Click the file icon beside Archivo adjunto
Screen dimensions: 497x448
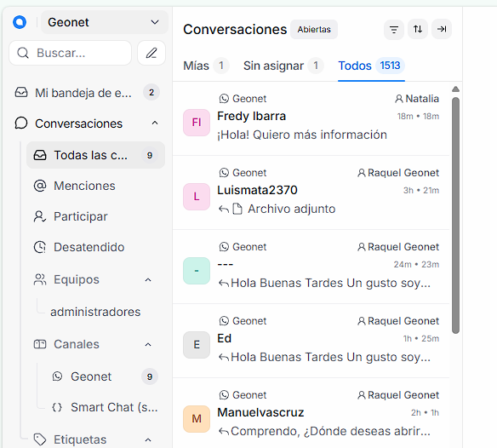tap(237, 209)
